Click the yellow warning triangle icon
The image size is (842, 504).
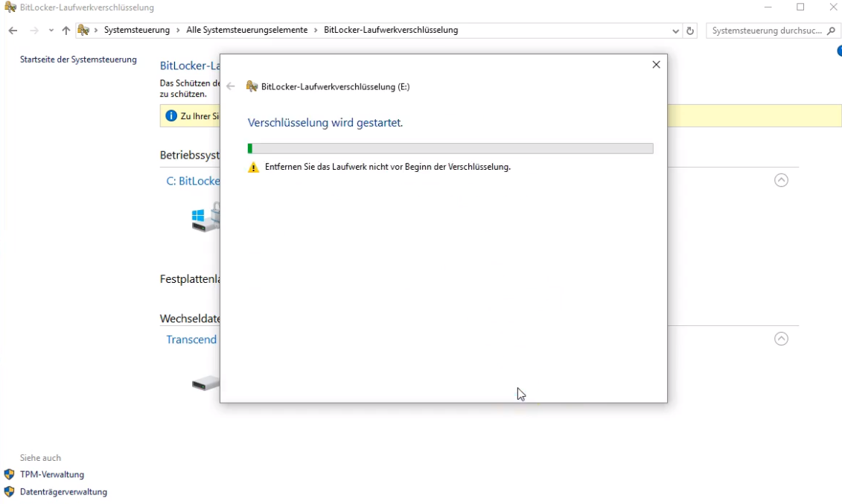pos(253,168)
